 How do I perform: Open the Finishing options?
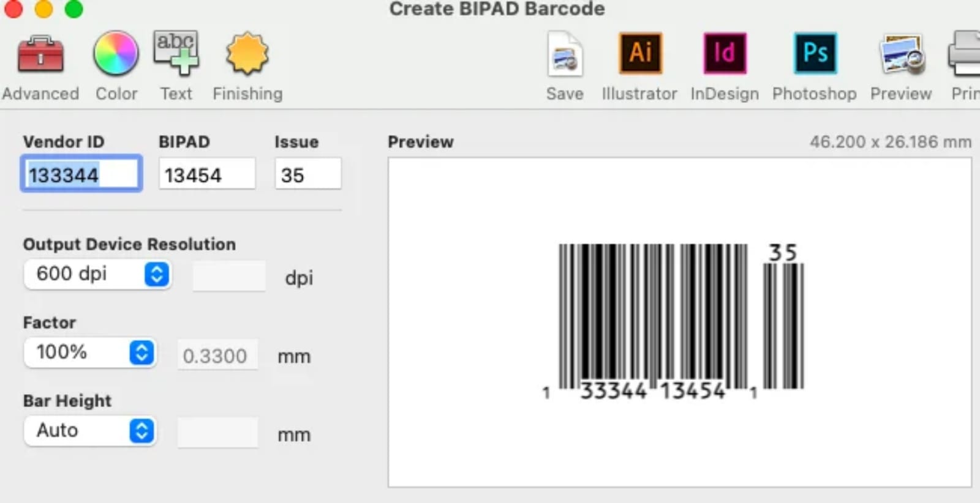tap(247, 54)
